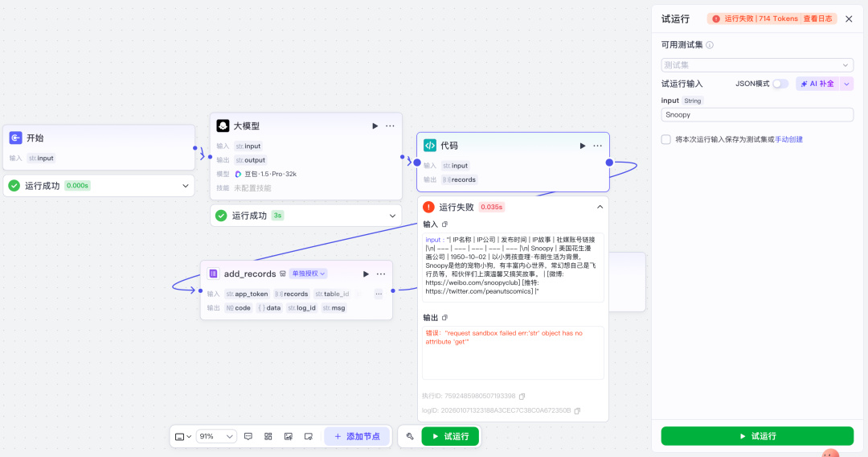The width and height of the screenshot is (868, 457).
Task: Click the sandbox error message text
Action: pyautogui.click(x=504, y=337)
